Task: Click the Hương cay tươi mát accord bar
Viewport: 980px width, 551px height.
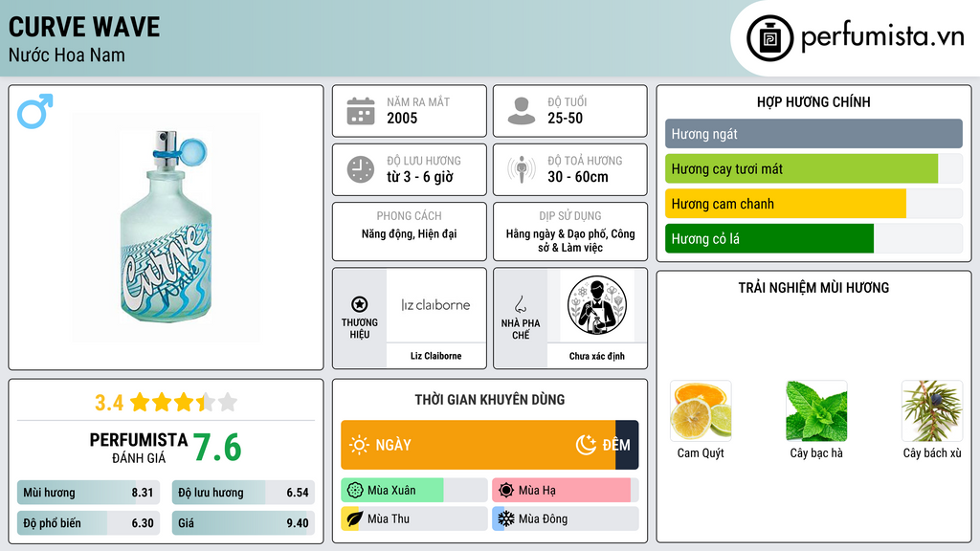Action: coord(813,168)
